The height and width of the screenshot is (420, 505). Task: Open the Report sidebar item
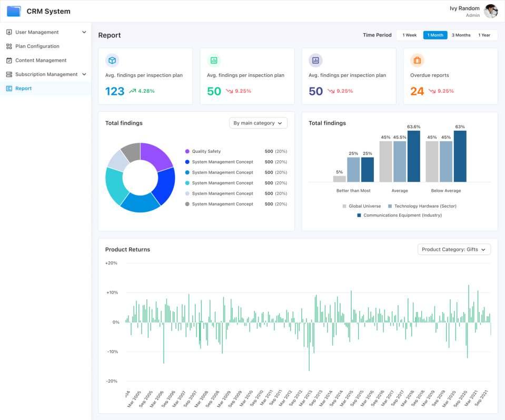45,89
